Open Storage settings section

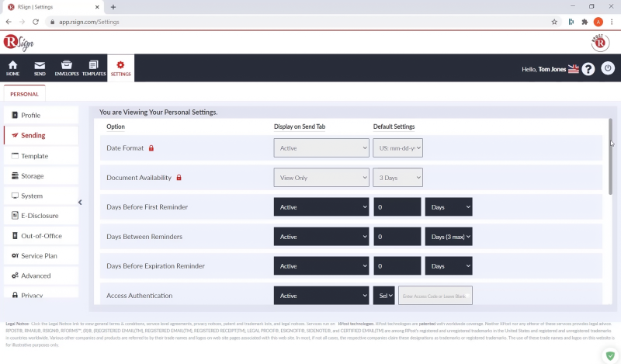click(x=41, y=176)
